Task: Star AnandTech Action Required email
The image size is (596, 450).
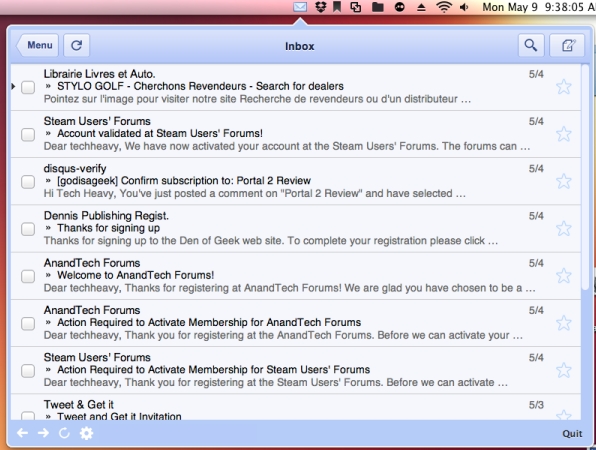Action: (x=564, y=323)
